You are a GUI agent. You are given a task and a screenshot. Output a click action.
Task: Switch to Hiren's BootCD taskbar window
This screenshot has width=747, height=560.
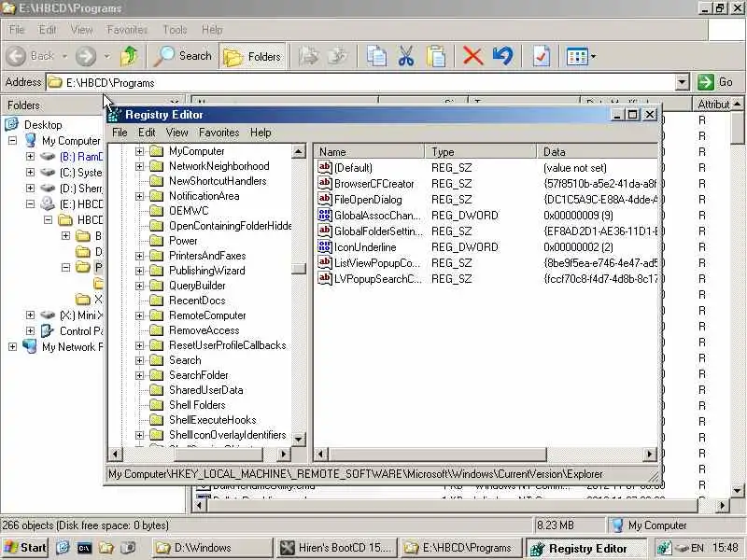click(336, 548)
